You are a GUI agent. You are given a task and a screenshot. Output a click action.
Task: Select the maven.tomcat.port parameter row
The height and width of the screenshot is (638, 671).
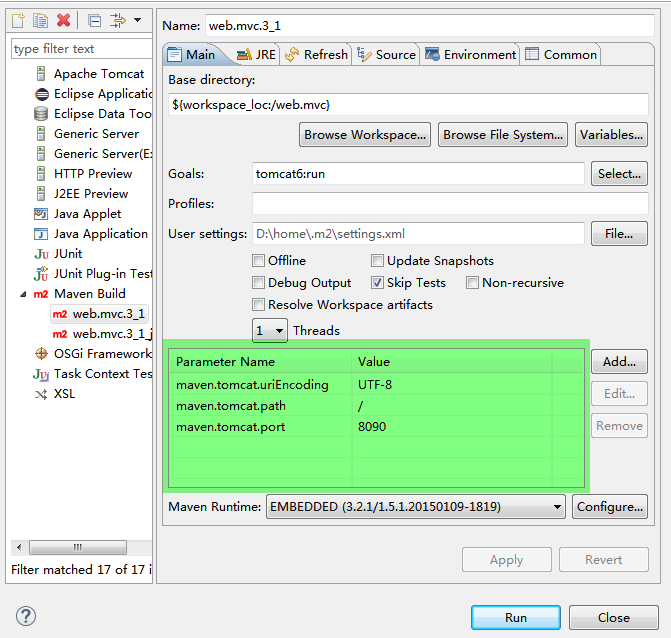377,427
